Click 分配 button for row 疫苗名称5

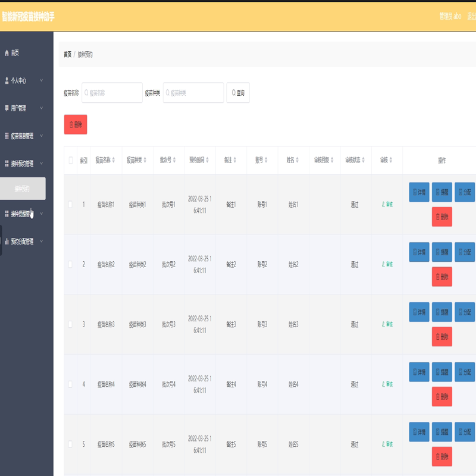pos(465,432)
